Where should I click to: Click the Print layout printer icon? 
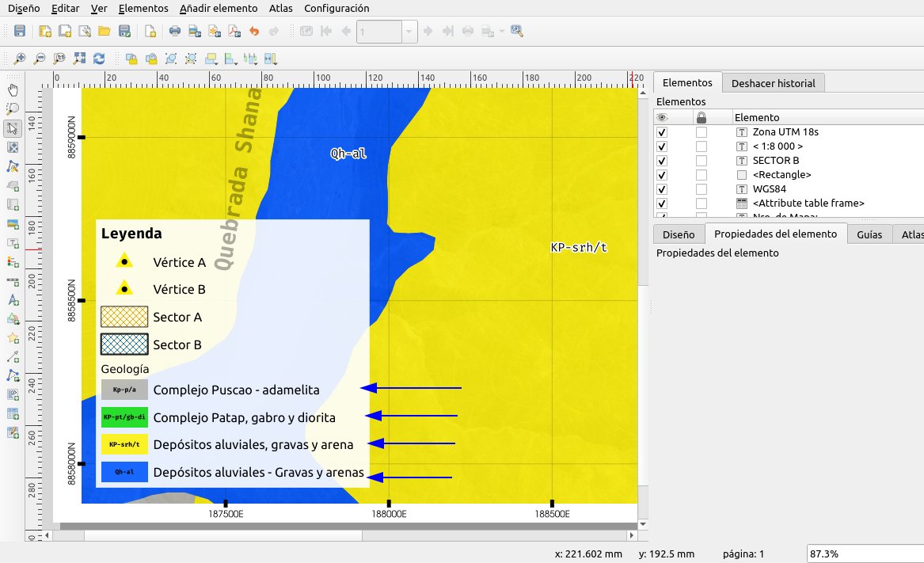coord(175,31)
